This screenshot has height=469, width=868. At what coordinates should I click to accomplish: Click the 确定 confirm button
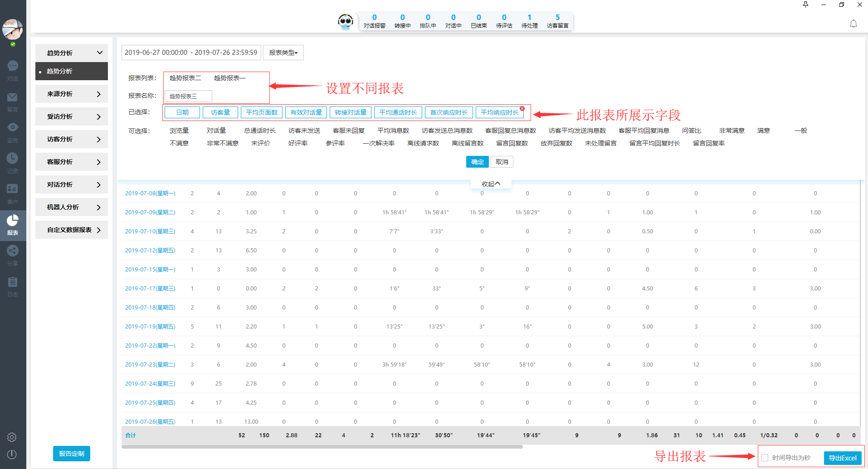(x=478, y=162)
